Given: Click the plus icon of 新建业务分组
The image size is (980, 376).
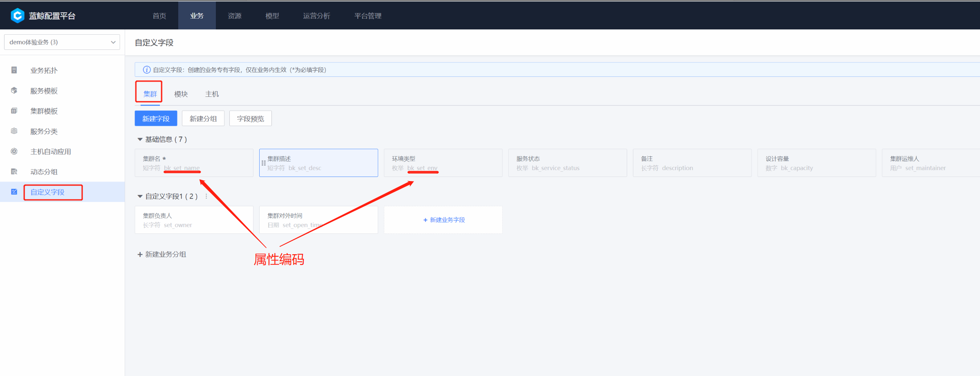Looking at the screenshot, I should [x=140, y=254].
